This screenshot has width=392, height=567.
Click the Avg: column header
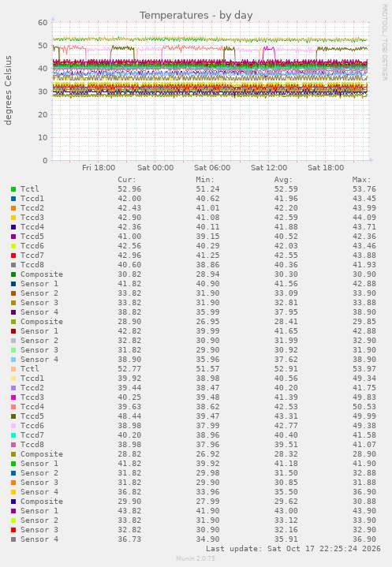click(283, 179)
